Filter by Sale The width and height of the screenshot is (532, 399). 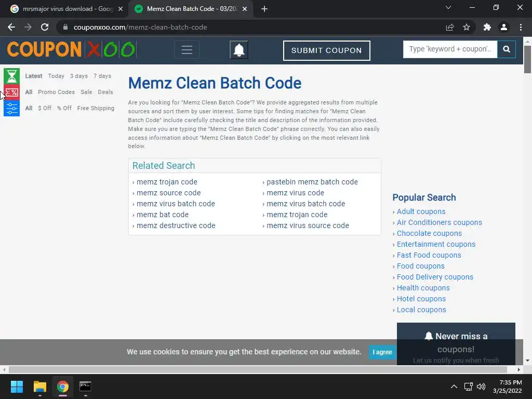86,92
